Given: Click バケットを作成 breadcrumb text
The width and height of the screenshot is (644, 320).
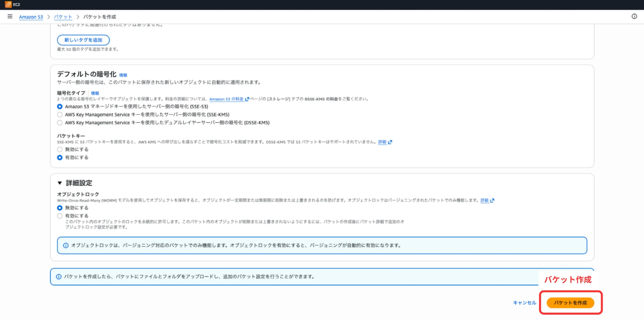Looking at the screenshot, I should coord(100,17).
